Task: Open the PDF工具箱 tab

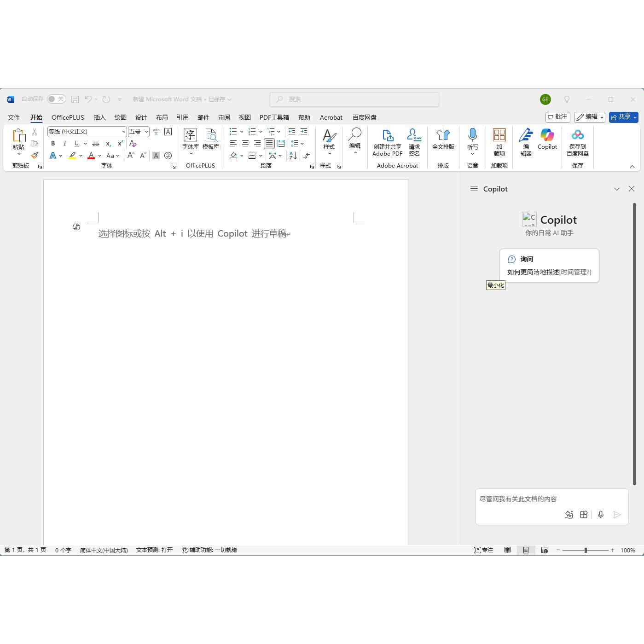Action: coord(274,117)
